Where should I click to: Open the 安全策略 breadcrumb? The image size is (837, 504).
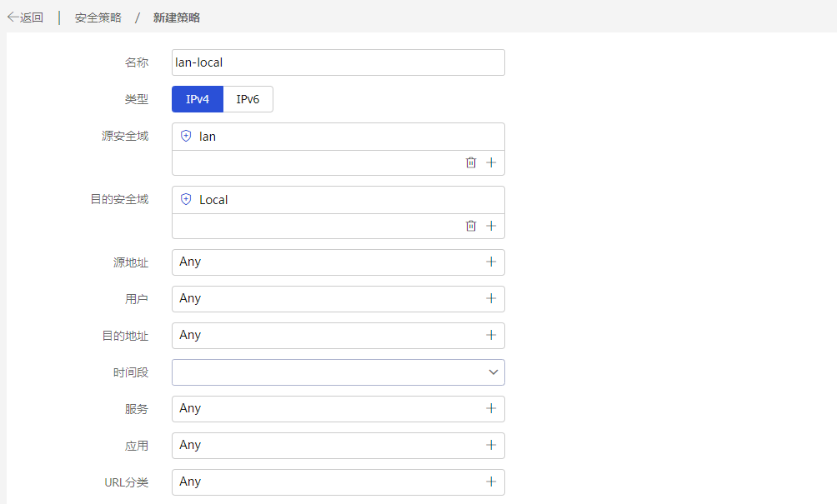(98, 17)
